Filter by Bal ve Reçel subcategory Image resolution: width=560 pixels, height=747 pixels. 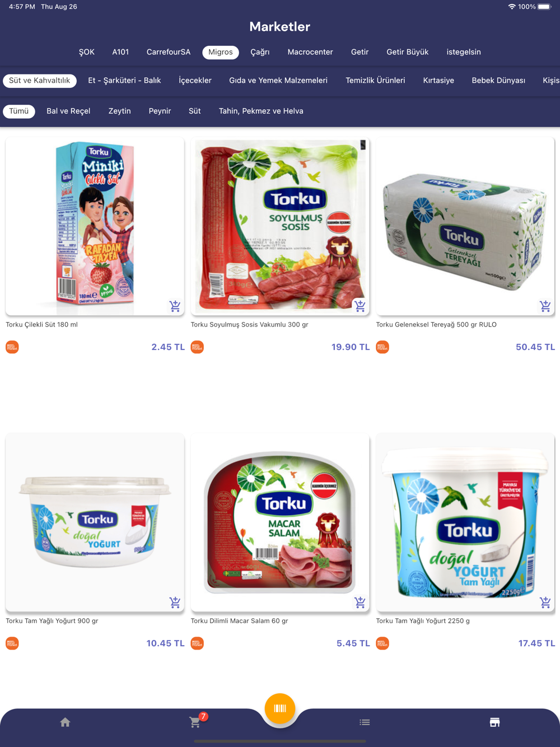tap(68, 111)
